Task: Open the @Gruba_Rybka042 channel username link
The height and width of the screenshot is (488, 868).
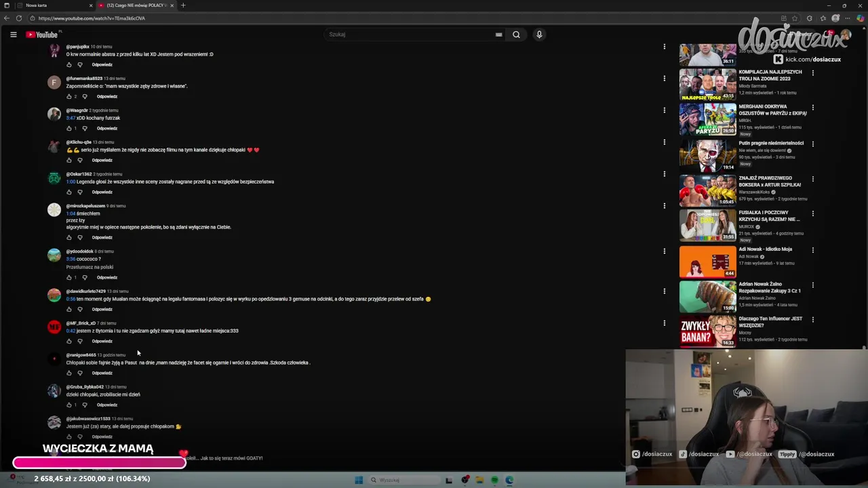Action: (85, 387)
